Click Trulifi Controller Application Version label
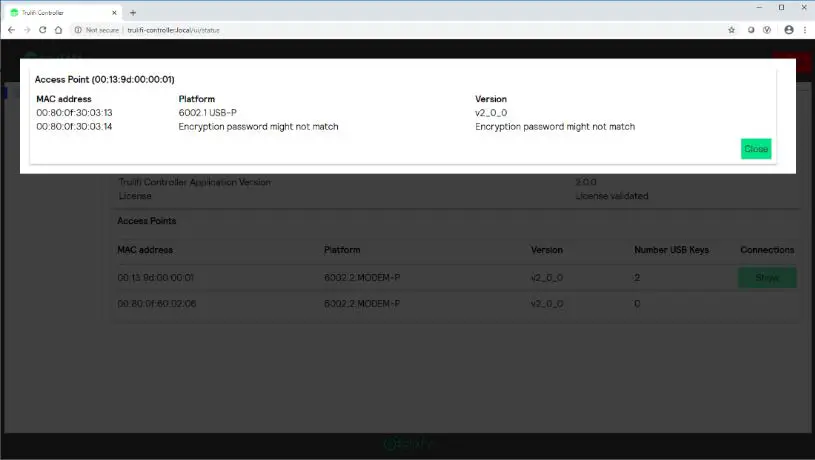Image resolution: width=815 pixels, height=460 pixels. click(194, 182)
